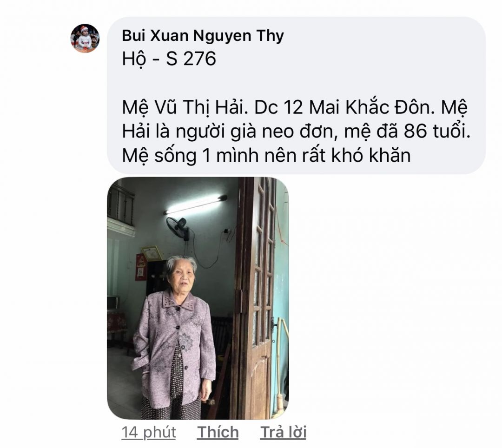Click the Hộ - S 276 text line

point(169,59)
